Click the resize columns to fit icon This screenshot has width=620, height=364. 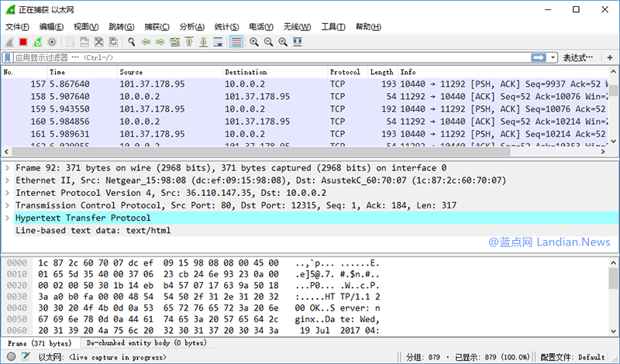298,42
